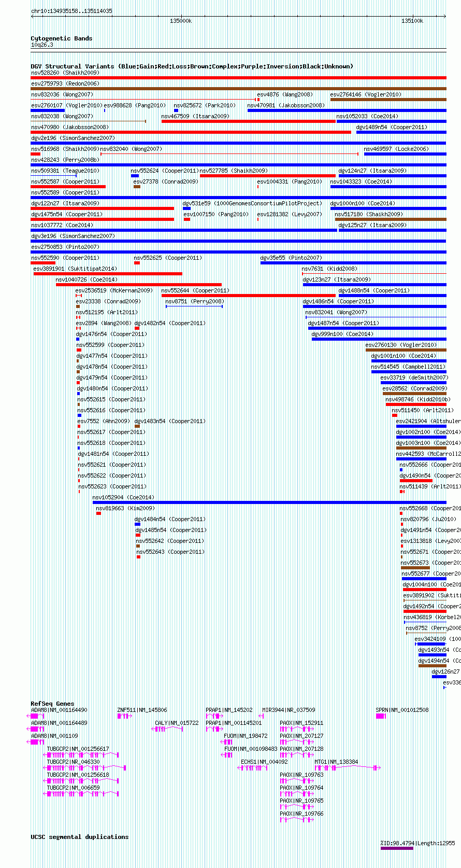Image resolution: width=461 pixels, height=868 pixels.
Task: Open dgv35e55 (Pinto2007) variant
Action: (291, 258)
